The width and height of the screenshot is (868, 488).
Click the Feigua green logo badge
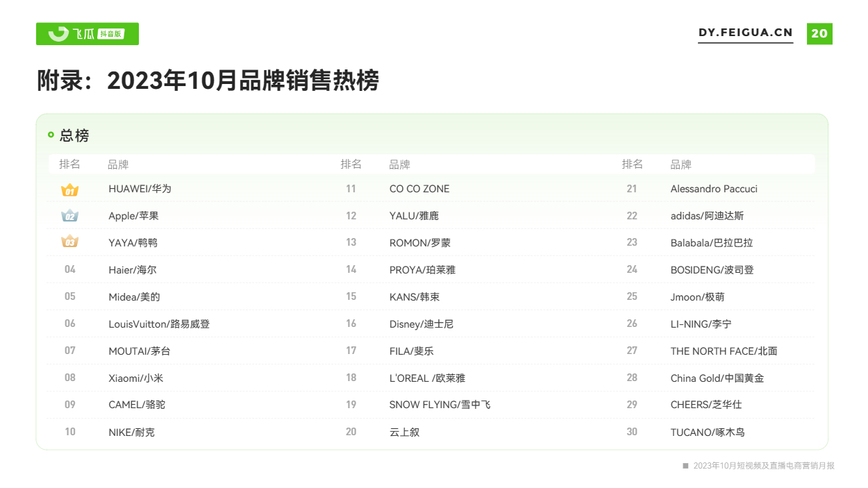click(87, 34)
